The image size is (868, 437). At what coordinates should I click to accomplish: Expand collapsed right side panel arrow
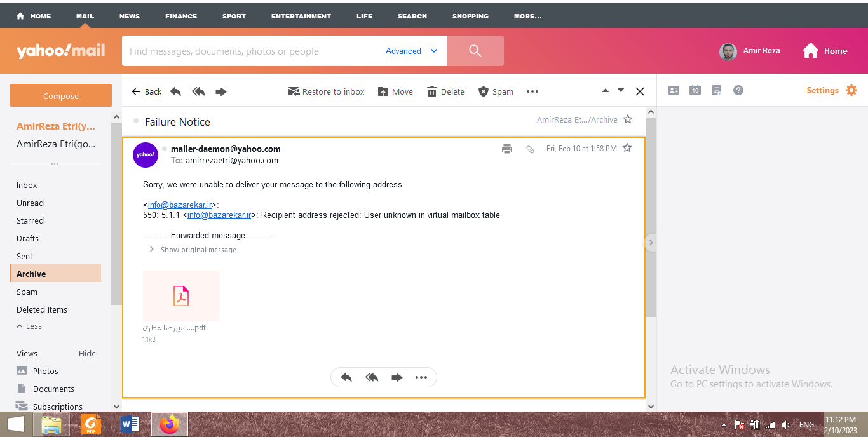[x=650, y=243]
